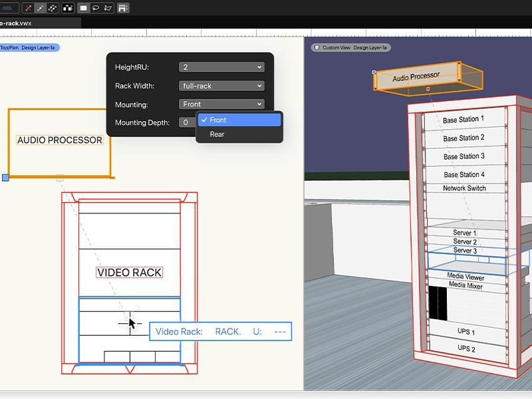
Task: Open the Rack Width dropdown
Action: tap(221, 86)
